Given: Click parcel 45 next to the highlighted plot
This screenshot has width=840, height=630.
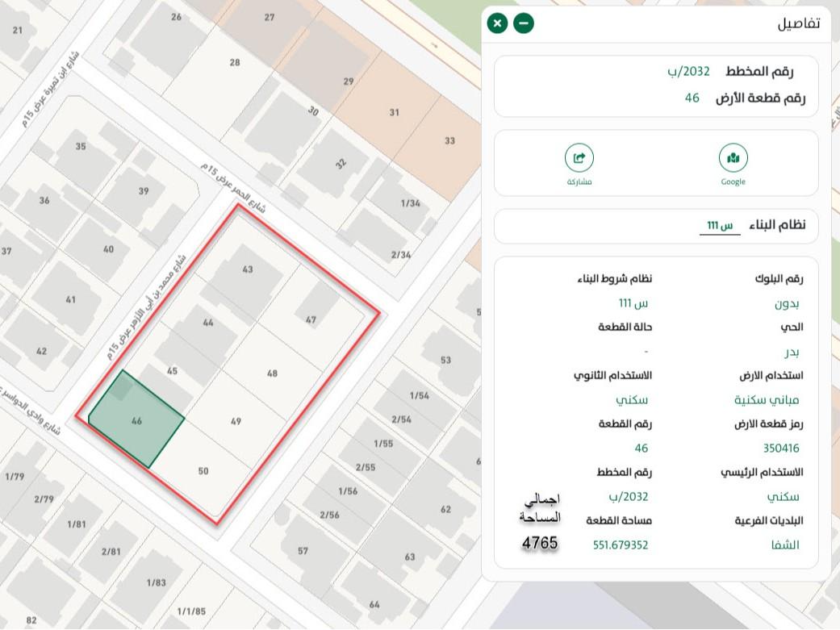Looking at the screenshot, I should [x=171, y=371].
